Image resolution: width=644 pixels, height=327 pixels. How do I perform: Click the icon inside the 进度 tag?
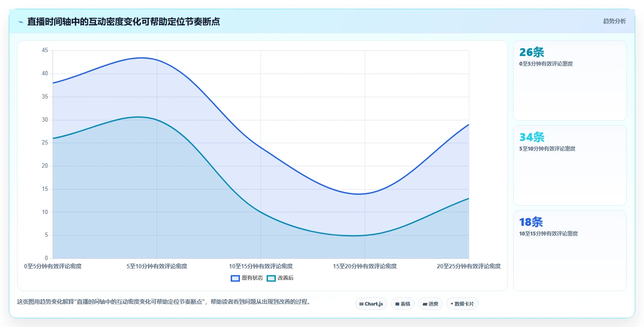tap(425, 304)
